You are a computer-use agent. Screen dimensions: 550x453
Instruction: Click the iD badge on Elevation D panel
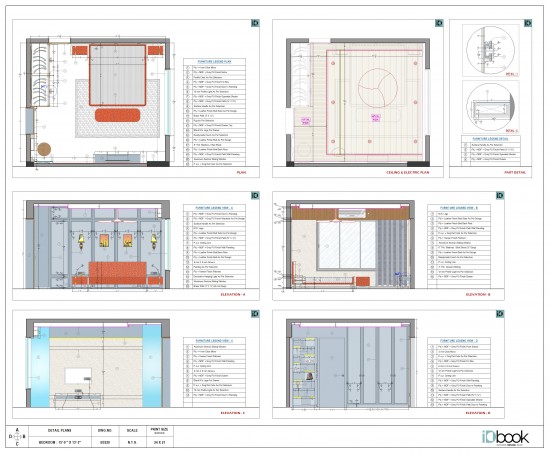(x=500, y=314)
